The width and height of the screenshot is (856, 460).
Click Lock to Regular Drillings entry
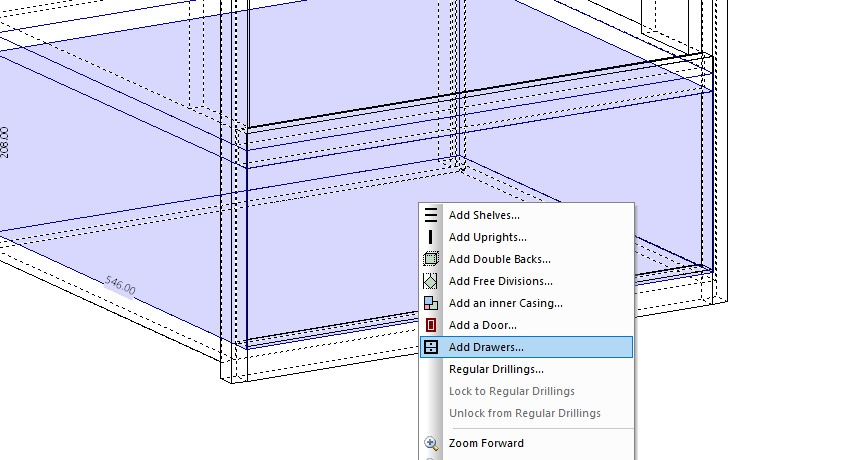(x=526, y=391)
